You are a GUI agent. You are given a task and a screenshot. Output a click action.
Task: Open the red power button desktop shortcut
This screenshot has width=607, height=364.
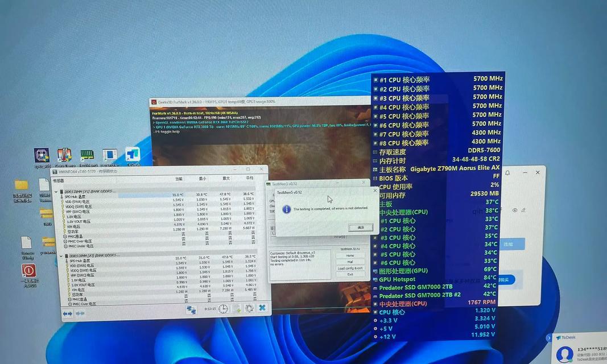28,270
